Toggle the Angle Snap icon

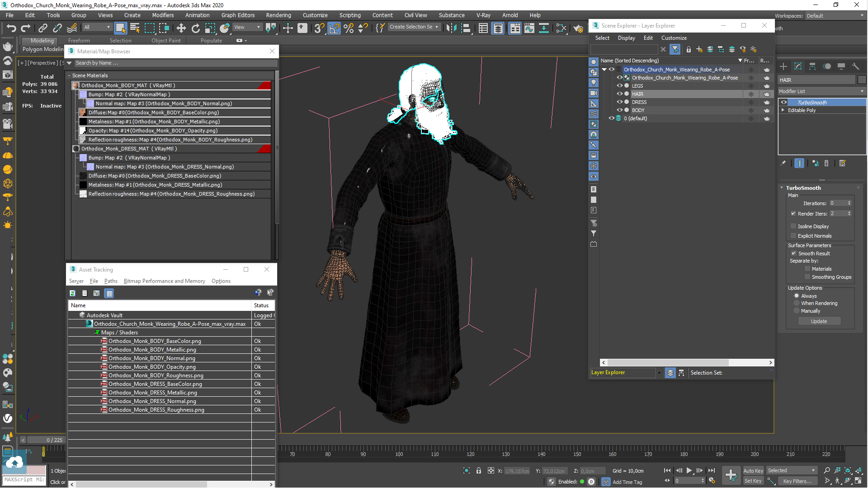click(x=334, y=28)
